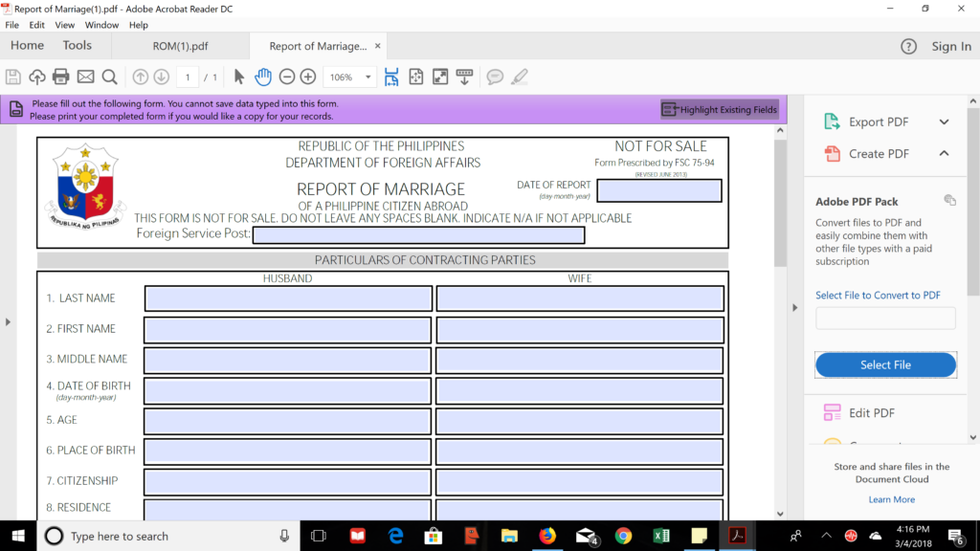Toggle Highlight Existing Fields button
This screenshot has height=551, width=980.
click(720, 109)
